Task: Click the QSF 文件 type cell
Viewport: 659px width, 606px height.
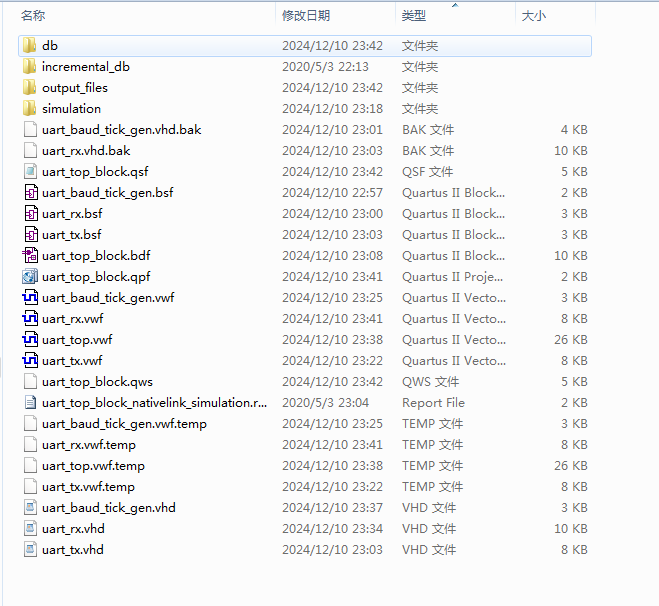Action: pyautogui.click(x=427, y=171)
